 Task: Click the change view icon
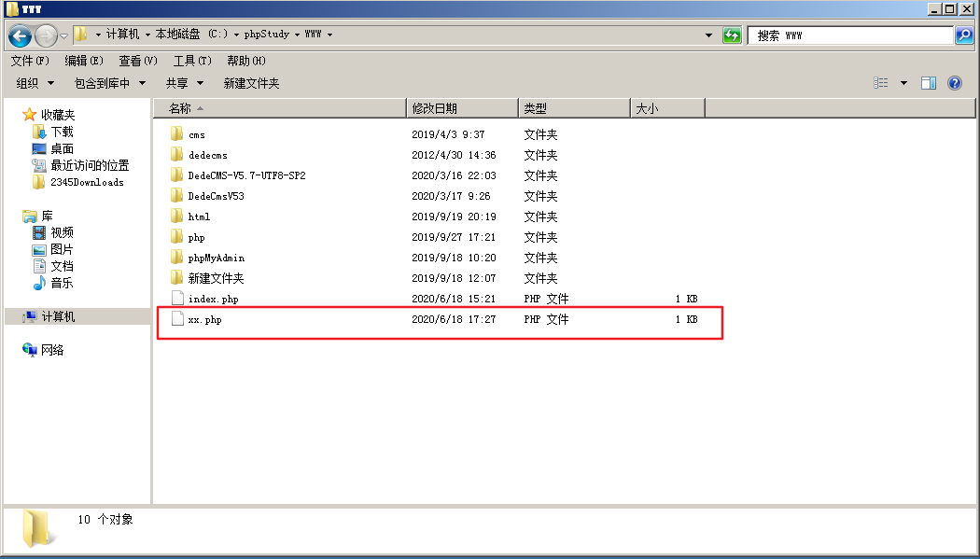coord(881,83)
